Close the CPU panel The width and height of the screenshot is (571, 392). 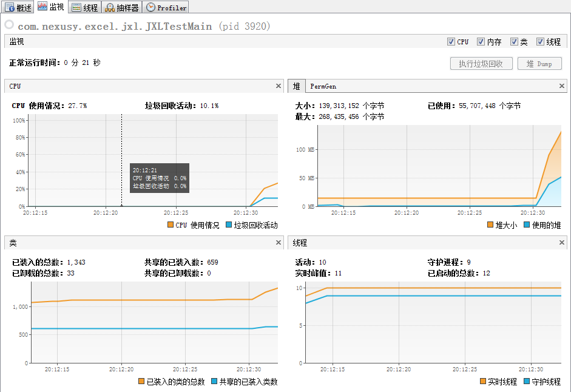pyautogui.click(x=278, y=86)
